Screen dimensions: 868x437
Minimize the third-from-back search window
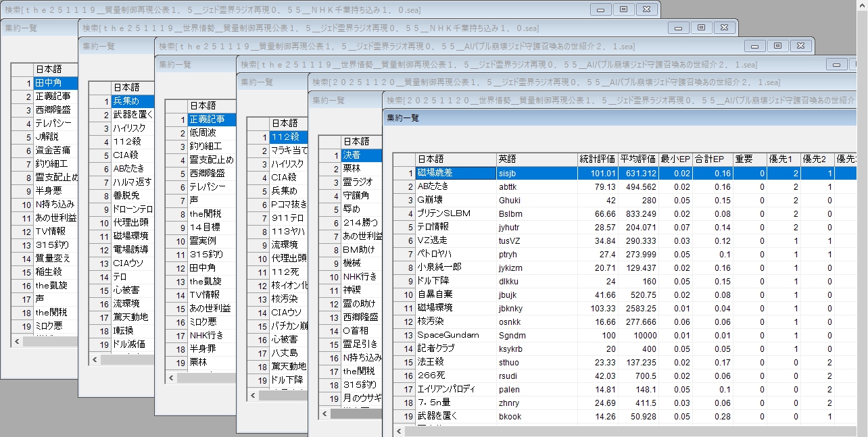pos(754,46)
